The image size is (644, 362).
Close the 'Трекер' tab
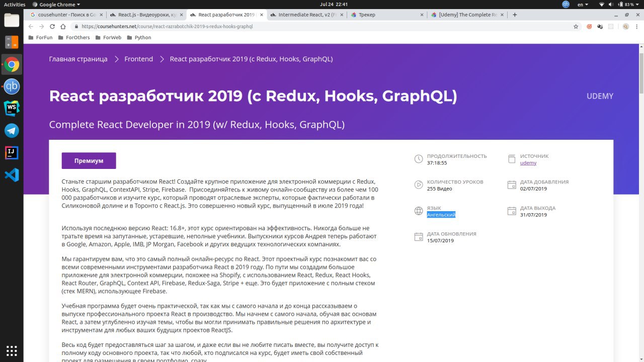(421, 15)
